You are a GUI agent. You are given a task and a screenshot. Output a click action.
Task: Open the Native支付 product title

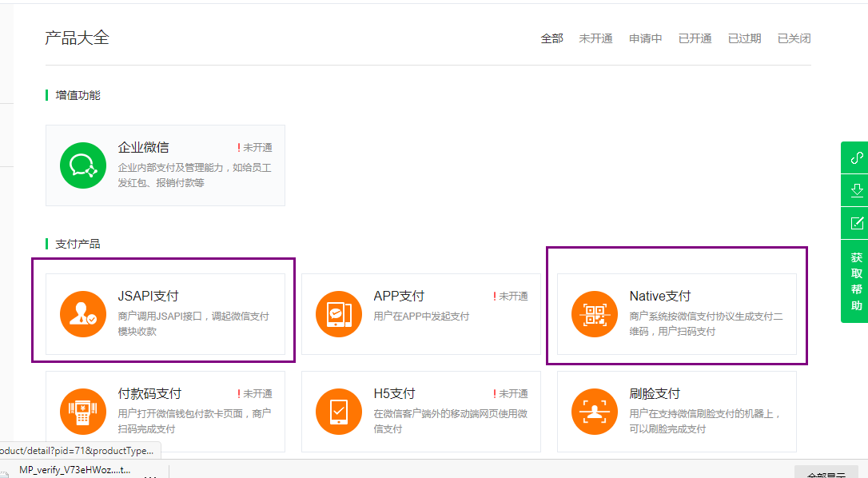click(x=660, y=296)
